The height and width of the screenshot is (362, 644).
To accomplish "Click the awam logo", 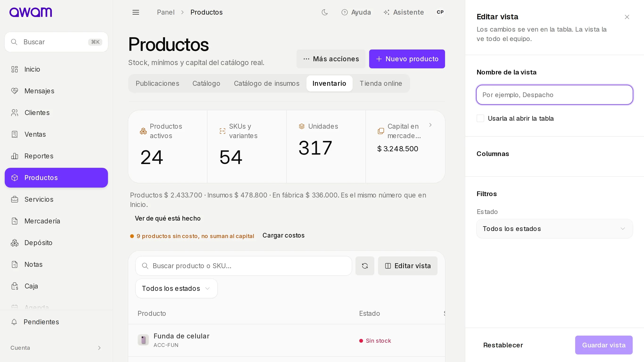I will [x=31, y=12].
